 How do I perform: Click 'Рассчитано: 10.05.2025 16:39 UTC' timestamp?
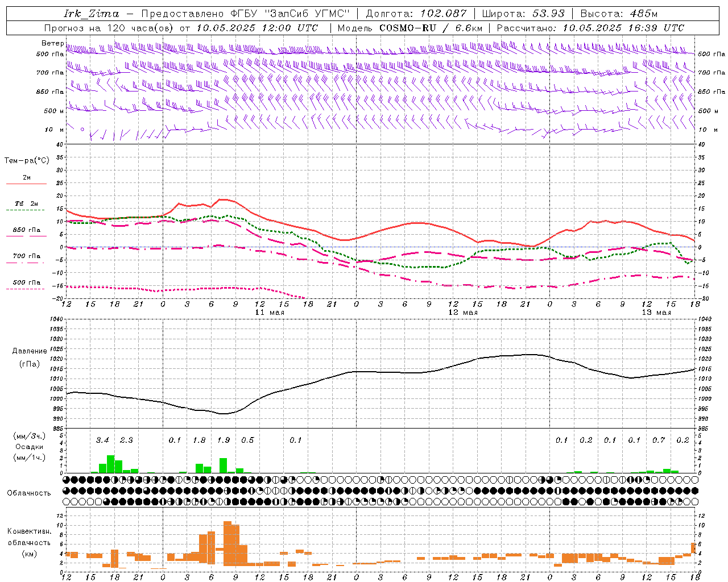tap(590, 28)
